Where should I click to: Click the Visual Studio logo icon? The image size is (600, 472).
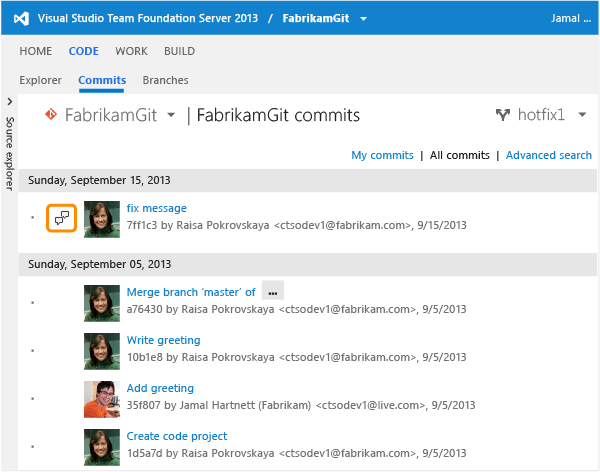[x=21, y=18]
